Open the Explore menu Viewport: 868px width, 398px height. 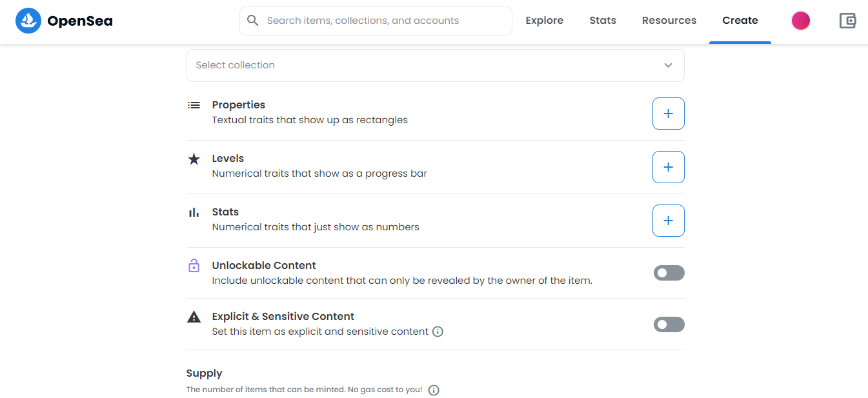pos(544,21)
